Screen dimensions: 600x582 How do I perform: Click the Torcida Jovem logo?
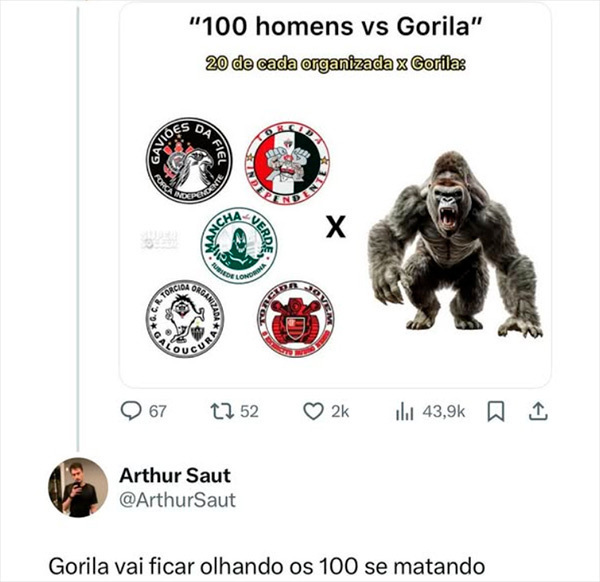tap(295, 319)
